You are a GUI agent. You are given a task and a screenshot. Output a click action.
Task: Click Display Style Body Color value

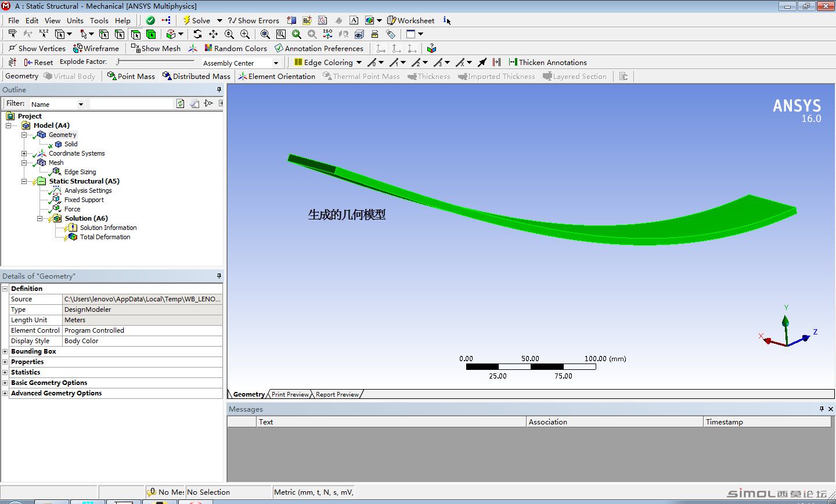click(x=142, y=341)
